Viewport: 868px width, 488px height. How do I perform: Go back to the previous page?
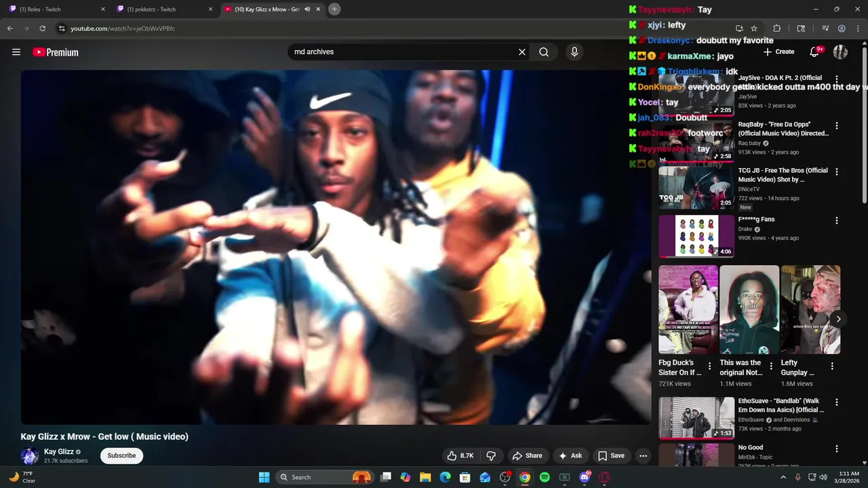click(10, 28)
